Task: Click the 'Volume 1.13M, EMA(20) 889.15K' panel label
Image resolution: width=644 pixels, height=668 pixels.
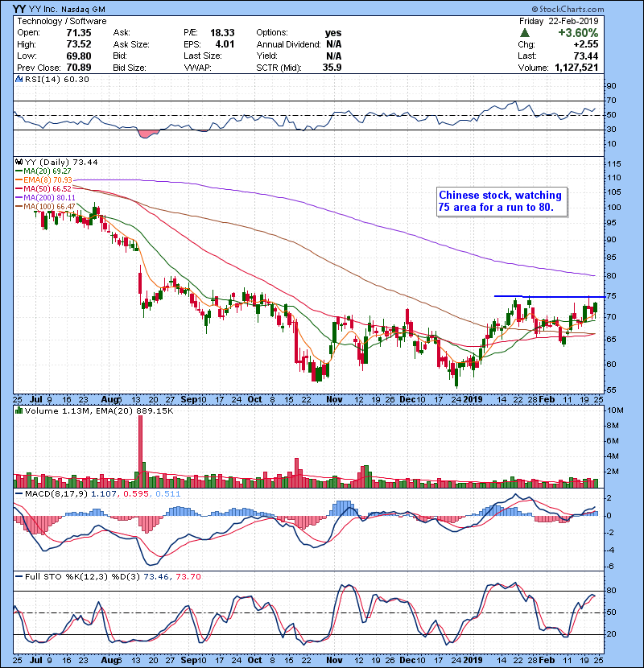Action: coord(99,411)
